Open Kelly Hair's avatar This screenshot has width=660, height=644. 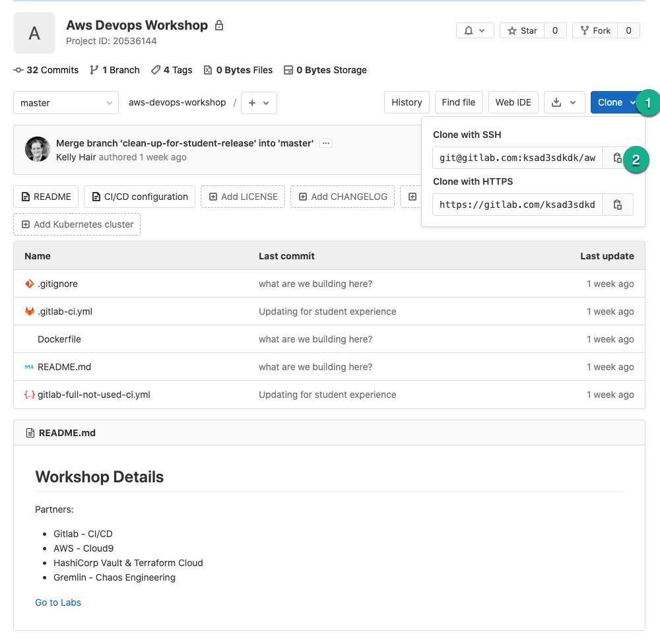click(x=38, y=149)
